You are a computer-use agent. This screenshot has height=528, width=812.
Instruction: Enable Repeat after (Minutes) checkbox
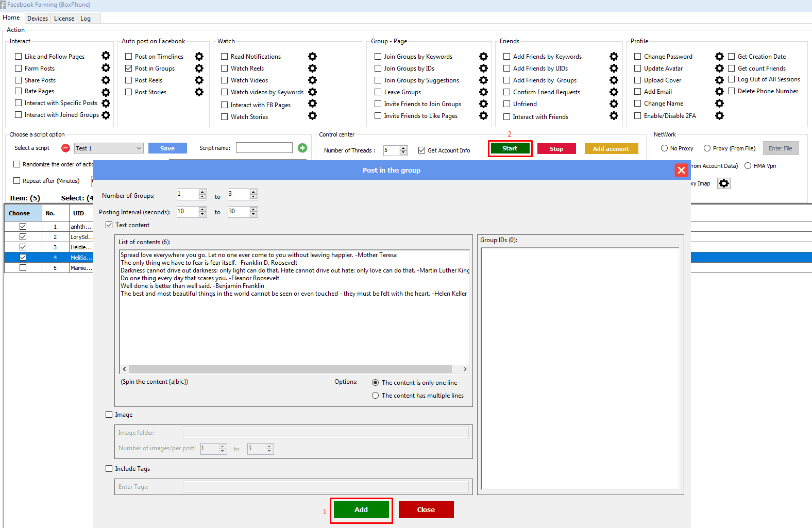pyautogui.click(x=16, y=180)
